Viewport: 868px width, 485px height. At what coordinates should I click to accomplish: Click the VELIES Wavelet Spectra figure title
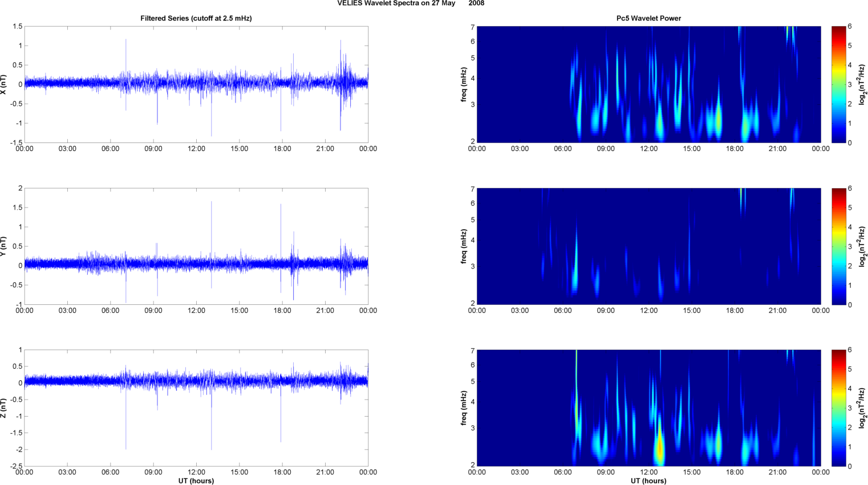point(411,3)
